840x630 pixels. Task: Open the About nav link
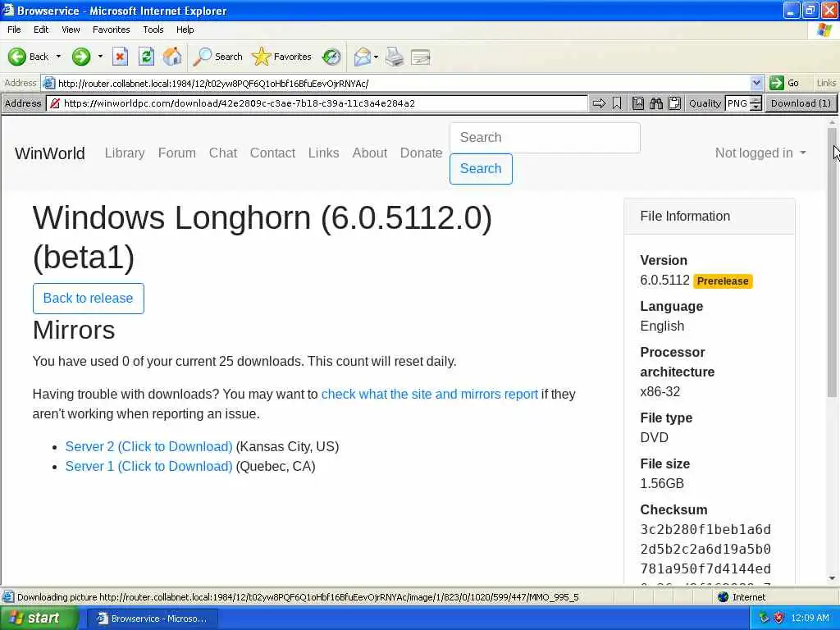[x=370, y=153]
